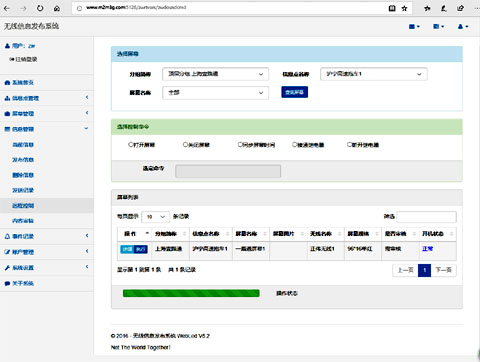Open the user account icon in header
Screen dimensions: 480x362
[x=463, y=26]
